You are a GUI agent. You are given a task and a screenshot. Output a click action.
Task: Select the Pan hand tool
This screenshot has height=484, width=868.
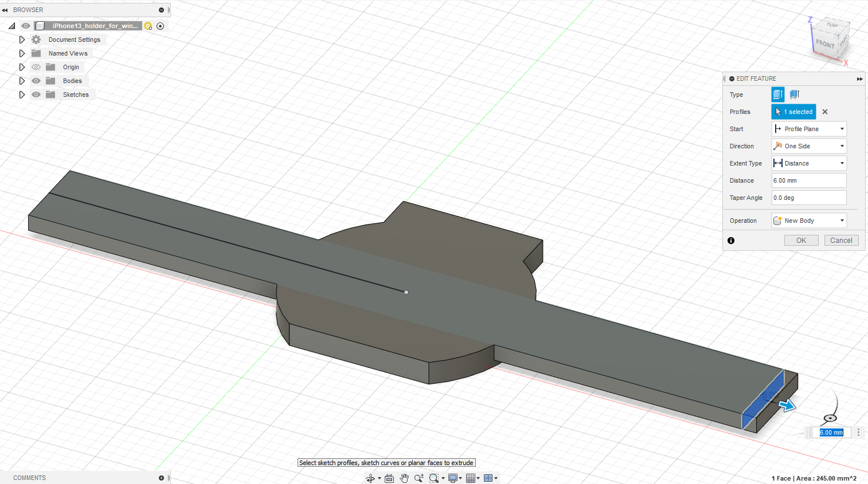tap(404, 478)
